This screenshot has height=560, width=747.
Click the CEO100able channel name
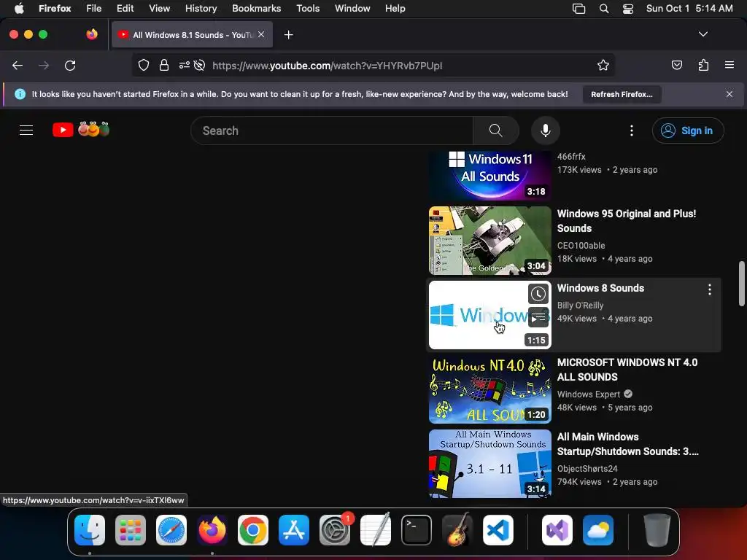tap(581, 246)
